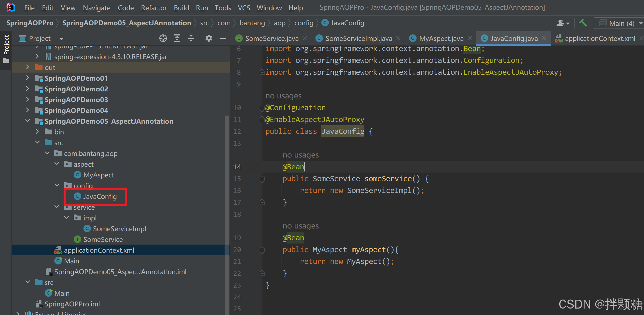Click the Expand All icon in Project panel

pos(177,38)
